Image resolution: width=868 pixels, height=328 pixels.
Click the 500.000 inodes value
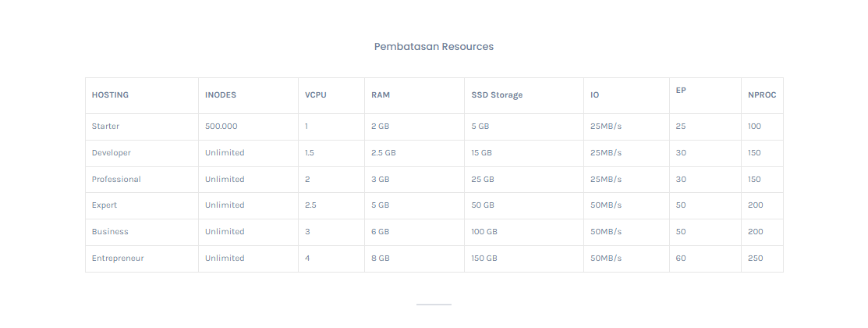click(x=221, y=127)
